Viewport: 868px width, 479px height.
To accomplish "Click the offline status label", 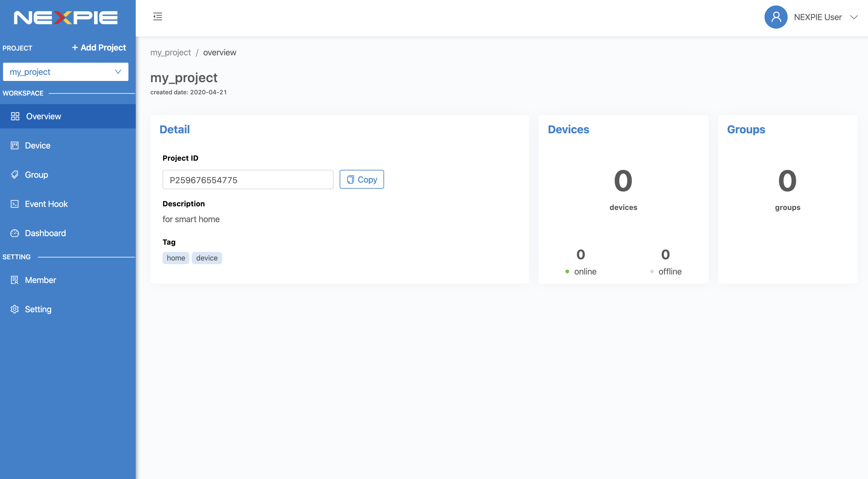I will (670, 271).
